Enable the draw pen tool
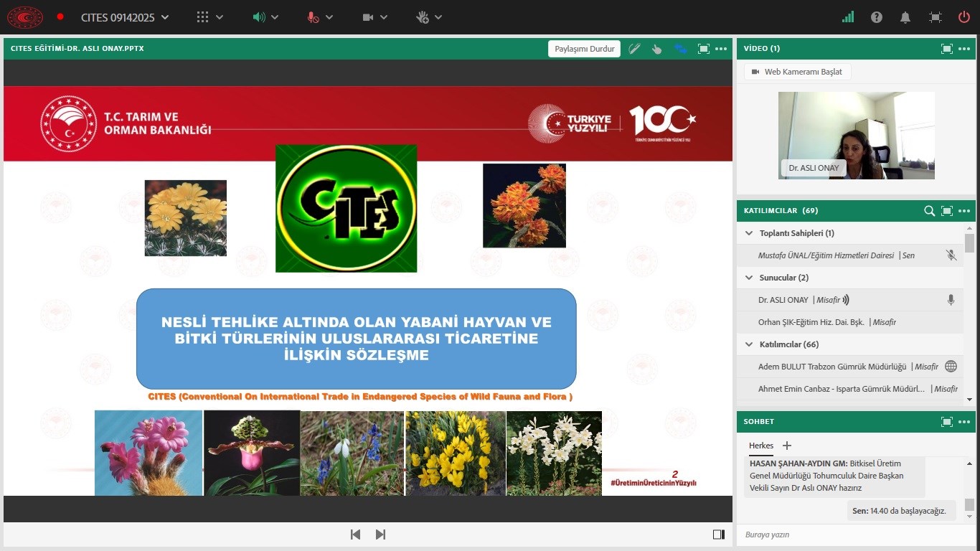The height and width of the screenshot is (551, 980). click(634, 49)
